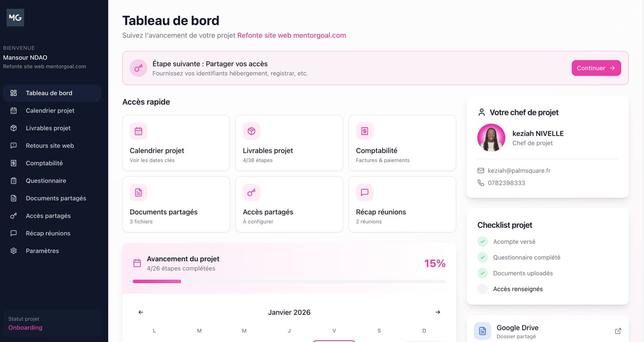This screenshot has width=644, height=342.
Task: Click the 15% progress value
Action: pyautogui.click(x=435, y=263)
